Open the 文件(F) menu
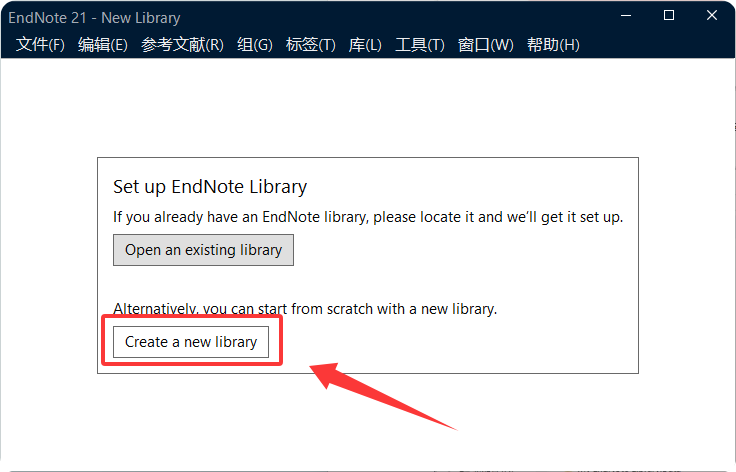 tap(40, 45)
